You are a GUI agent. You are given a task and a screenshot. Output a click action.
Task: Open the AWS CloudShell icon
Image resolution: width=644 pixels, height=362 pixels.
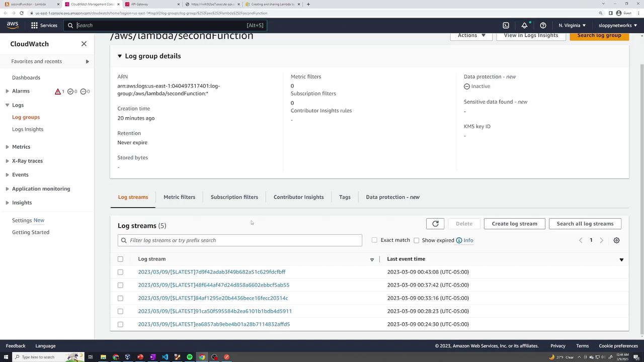click(x=506, y=25)
